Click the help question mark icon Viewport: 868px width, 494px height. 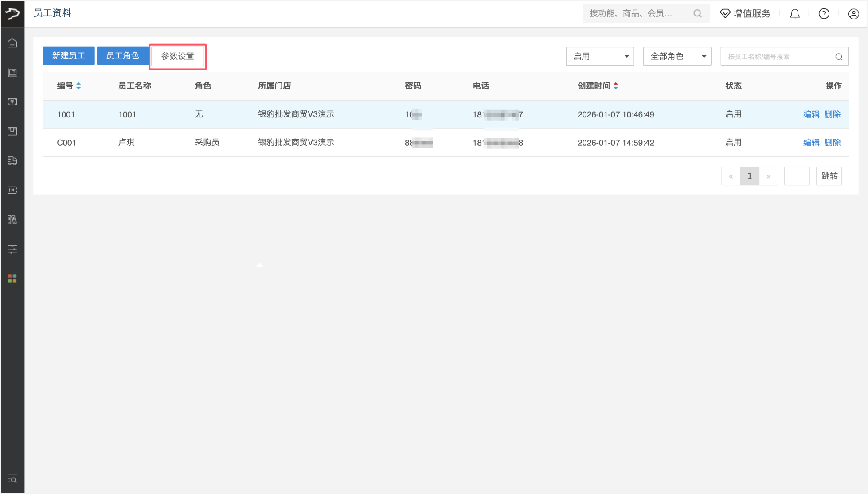tap(824, 13)
